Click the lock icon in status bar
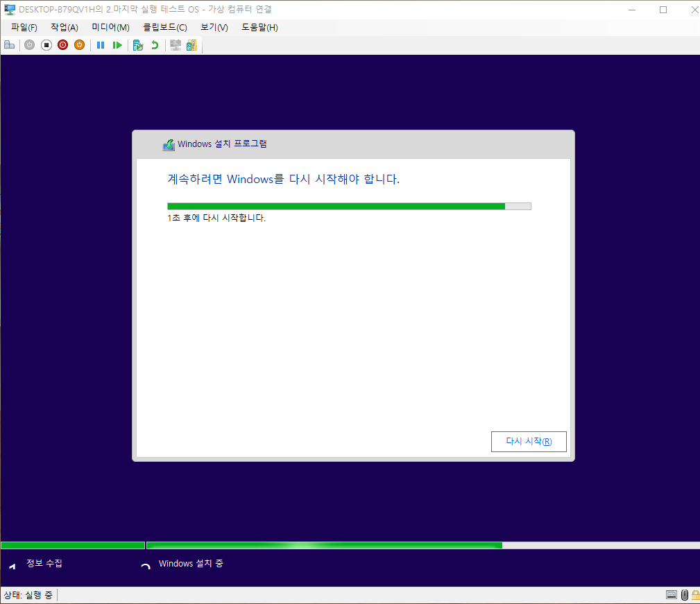700x604 pixels. 696,594
